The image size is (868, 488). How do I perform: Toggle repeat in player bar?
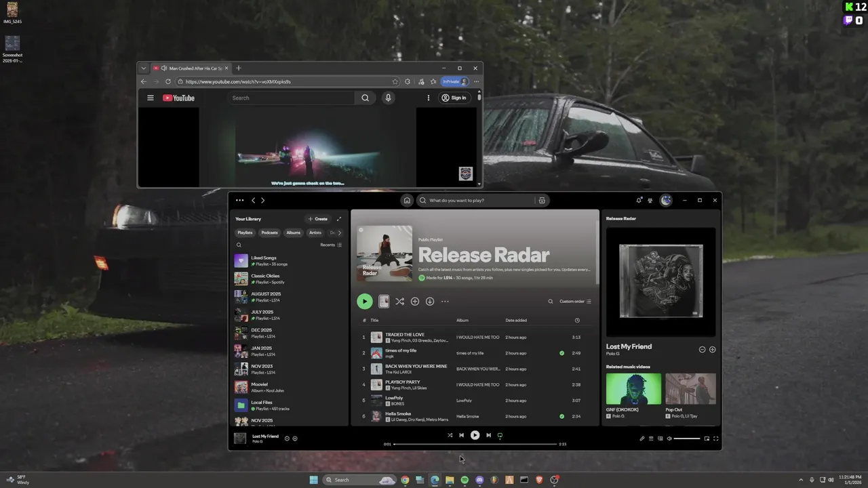tap(500, 435)
